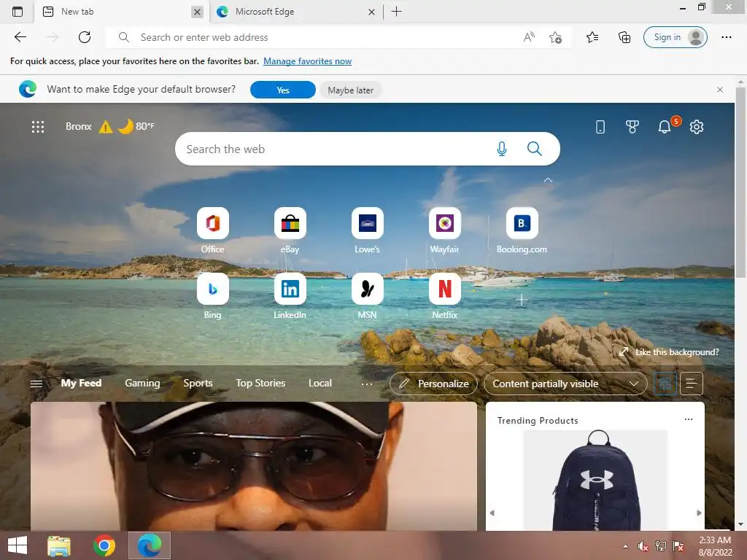Add this page to favorites star icon
The height and width of the screenshot is (560, 747).
click(x=555, y=37)
